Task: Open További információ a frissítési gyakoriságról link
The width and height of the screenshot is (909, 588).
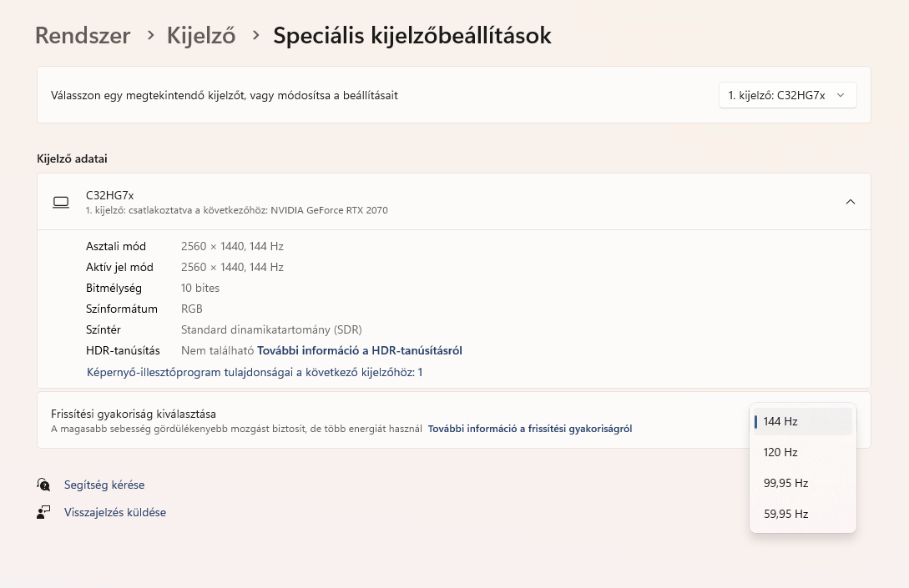Action: [x=530, y=429]
